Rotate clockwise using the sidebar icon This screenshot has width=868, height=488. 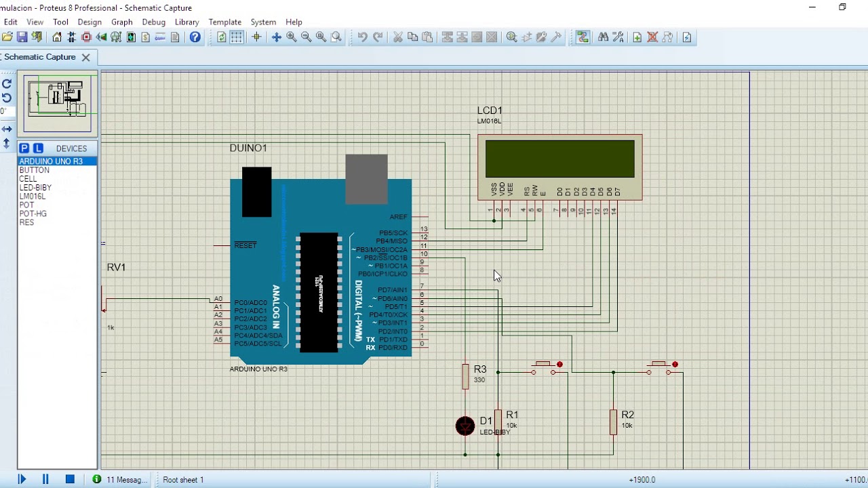[7, 84]
